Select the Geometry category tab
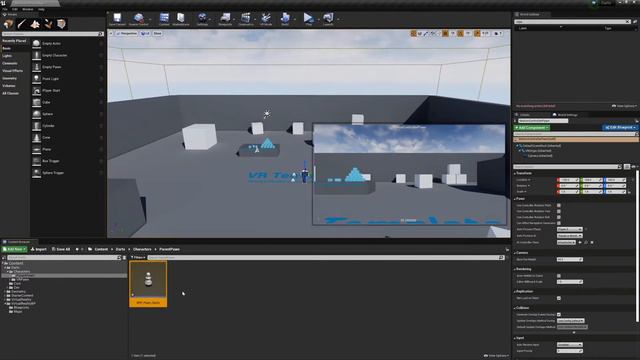This screenshot has width=640, height=360. coord(10,78)
